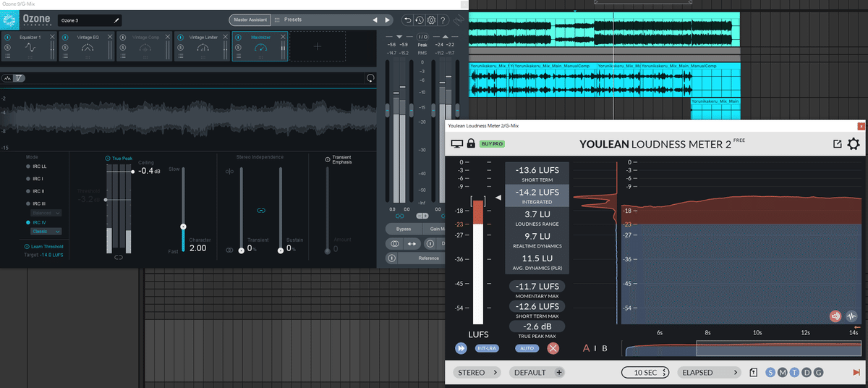Select IRC III mode
868x388 pixels.
(x=35, y=203)
